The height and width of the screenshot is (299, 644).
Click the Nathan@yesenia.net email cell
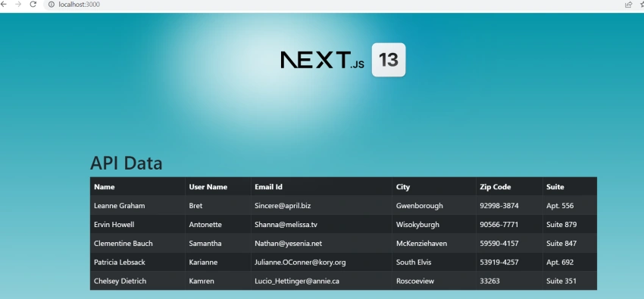[x=321, y=243]
